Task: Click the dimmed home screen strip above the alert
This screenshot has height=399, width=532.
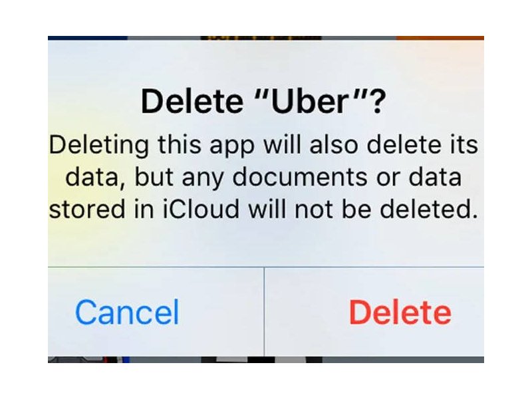Action: point(265,38)
